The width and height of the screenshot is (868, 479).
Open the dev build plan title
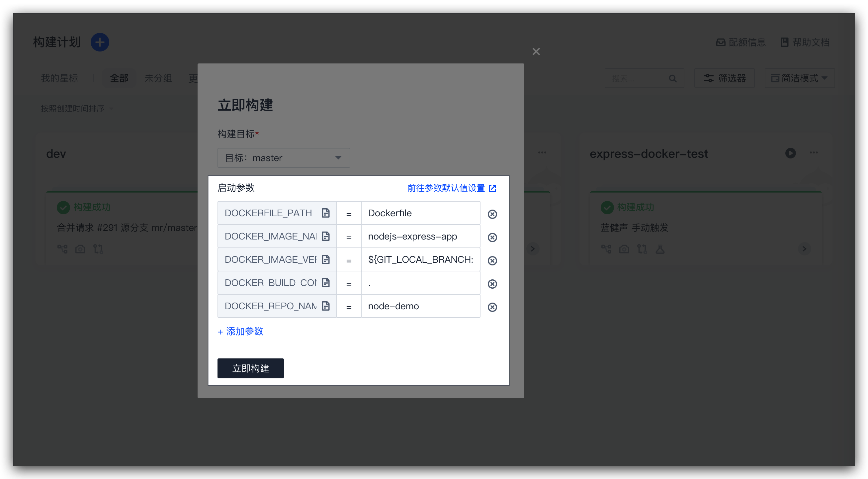tap(56, 154)
